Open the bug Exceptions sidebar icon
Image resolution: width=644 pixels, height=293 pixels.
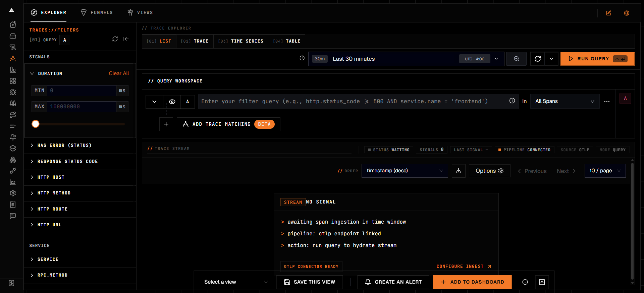[x=13, y=92]
